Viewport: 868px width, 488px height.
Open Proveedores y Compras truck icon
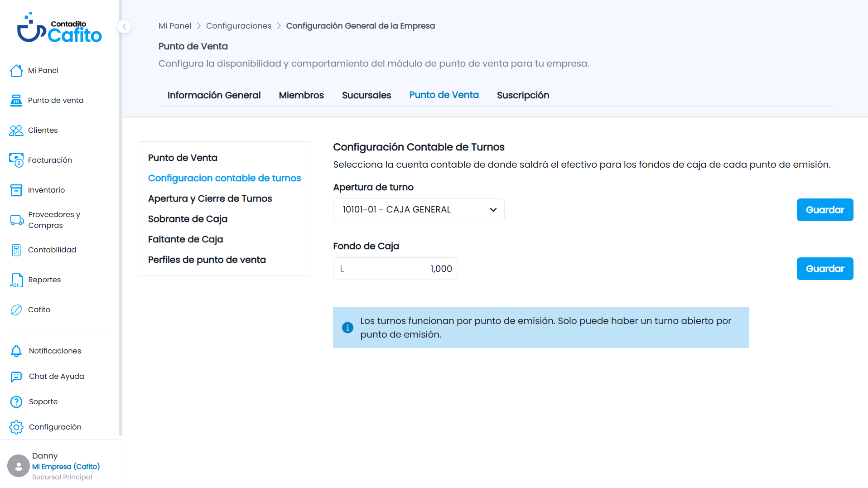point(17,220)
